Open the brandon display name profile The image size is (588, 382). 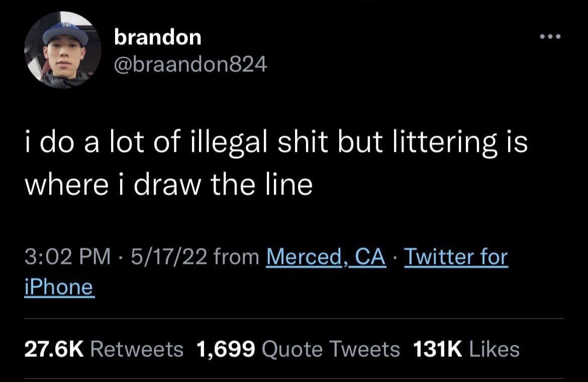coord(157,38)
